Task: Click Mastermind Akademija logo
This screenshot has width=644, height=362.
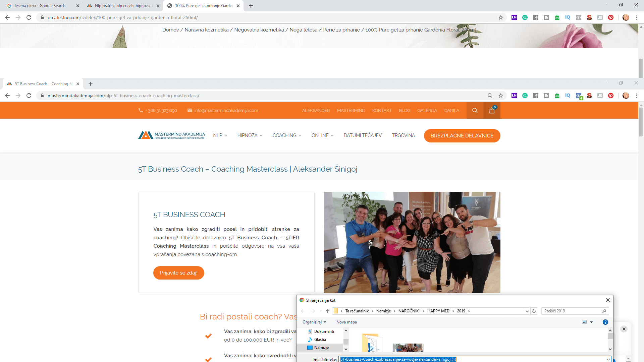Action: tap(171, 135)
